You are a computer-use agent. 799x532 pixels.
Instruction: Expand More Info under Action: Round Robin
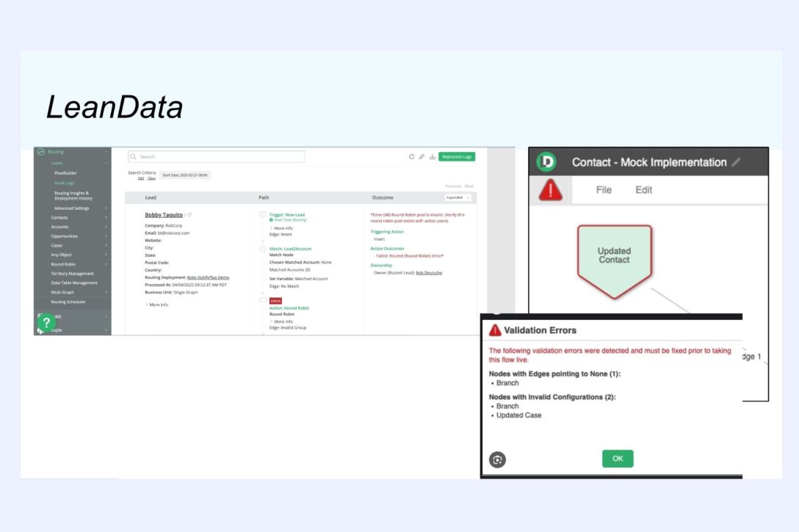[281, 321]
